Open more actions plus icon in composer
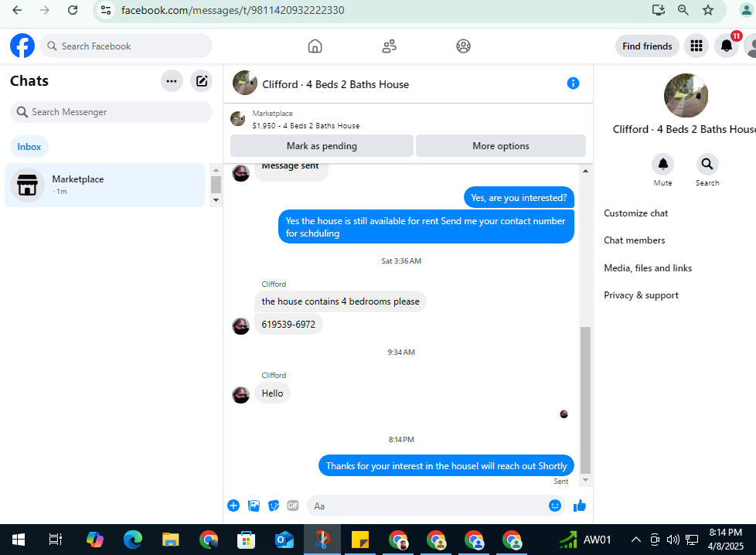 pyautogui.click(x=233, y=506)
